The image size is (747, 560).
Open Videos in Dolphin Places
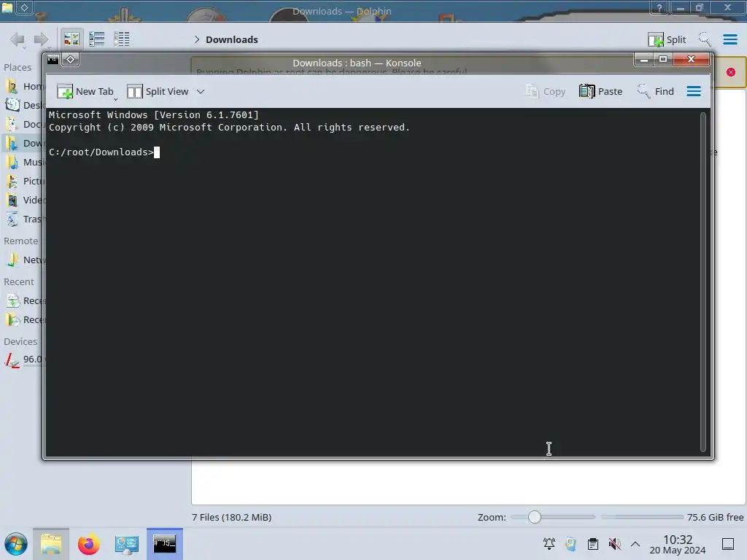pyautogui.click(x=24, y=200)
